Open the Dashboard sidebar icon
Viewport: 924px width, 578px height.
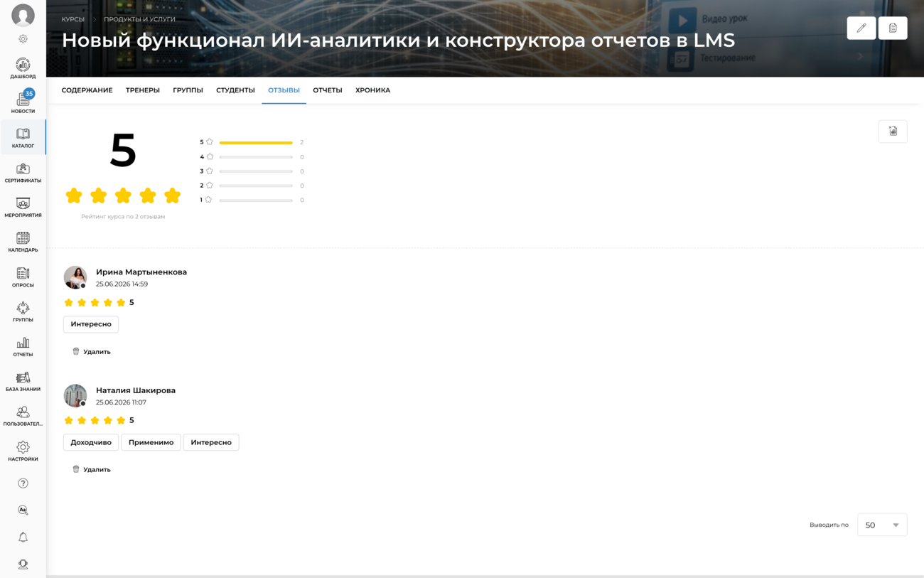pyautogui.click(x=23, y=68)
